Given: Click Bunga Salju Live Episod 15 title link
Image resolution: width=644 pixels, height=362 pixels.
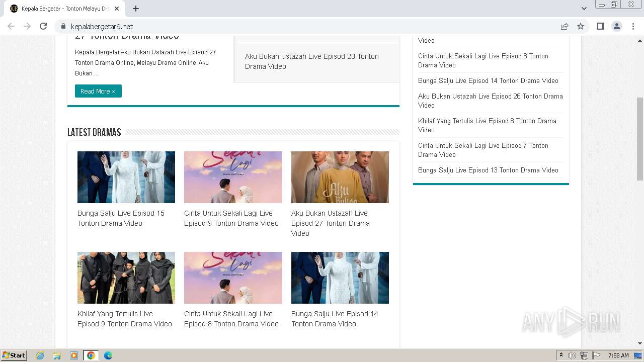Looking at the screenshot, I should pos(121,218).
